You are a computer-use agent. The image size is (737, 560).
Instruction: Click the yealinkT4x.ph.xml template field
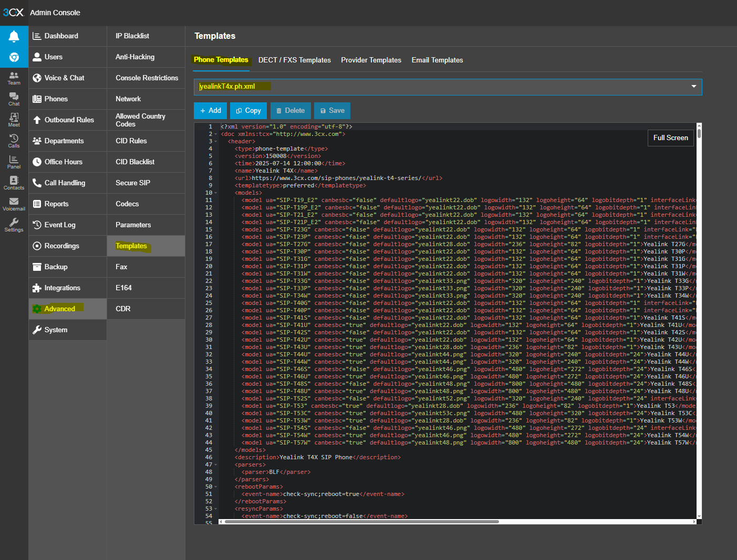pos(448,87)
